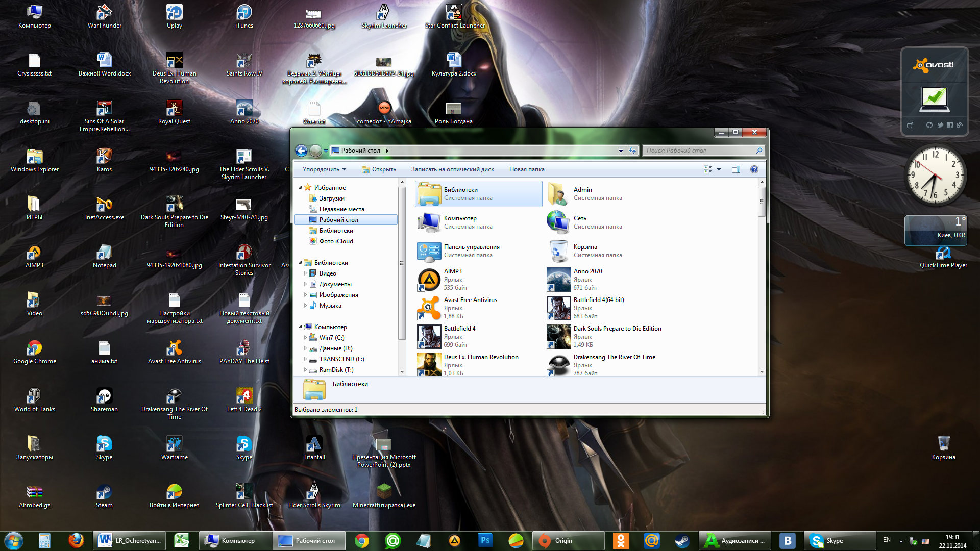Click the weather gadget Киев, UKR
The height and width of the screenshot is (551, 980).
click(x=936, y=231)
